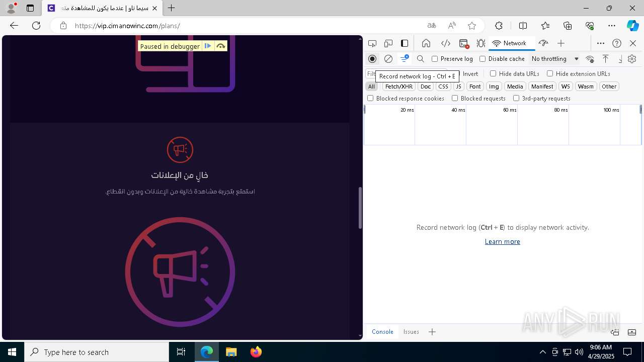Launch Firefox from the taskbar
This screenshot has width=644, height=362.
pyautogui.click(x=256, y=352)
